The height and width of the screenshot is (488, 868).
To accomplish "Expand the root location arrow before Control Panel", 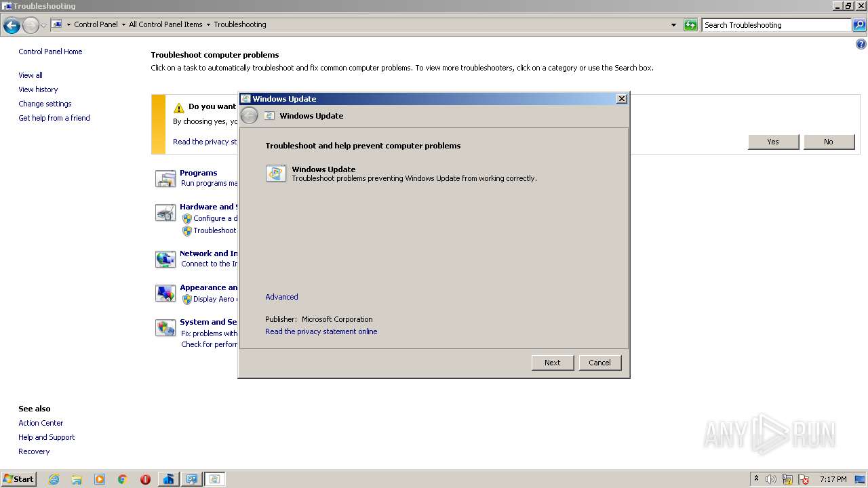I will 68,25.
